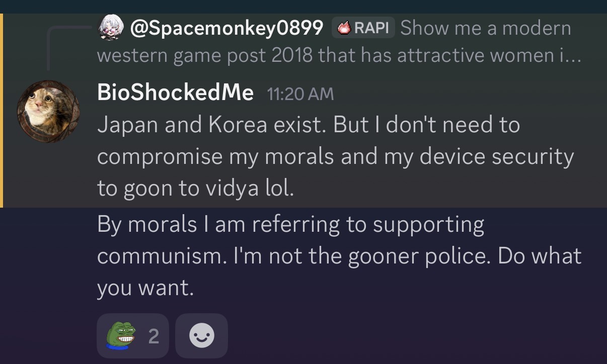Image resolution: width=607 pixels, height=364 pixels.
Task: Click the Spacemonkey0899 small reply avatar
Action: [111, 28]
